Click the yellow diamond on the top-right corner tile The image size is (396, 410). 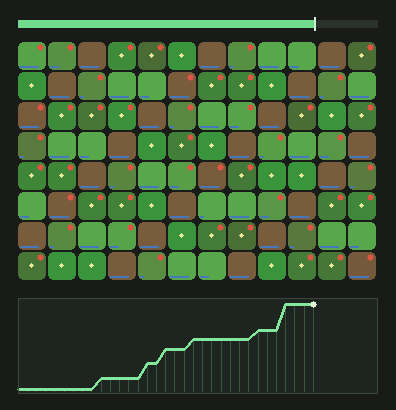[362, 56]
